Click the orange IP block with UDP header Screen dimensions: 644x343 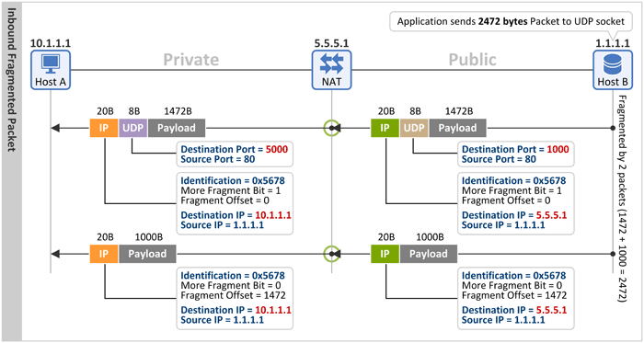click(x=104, y=128)
